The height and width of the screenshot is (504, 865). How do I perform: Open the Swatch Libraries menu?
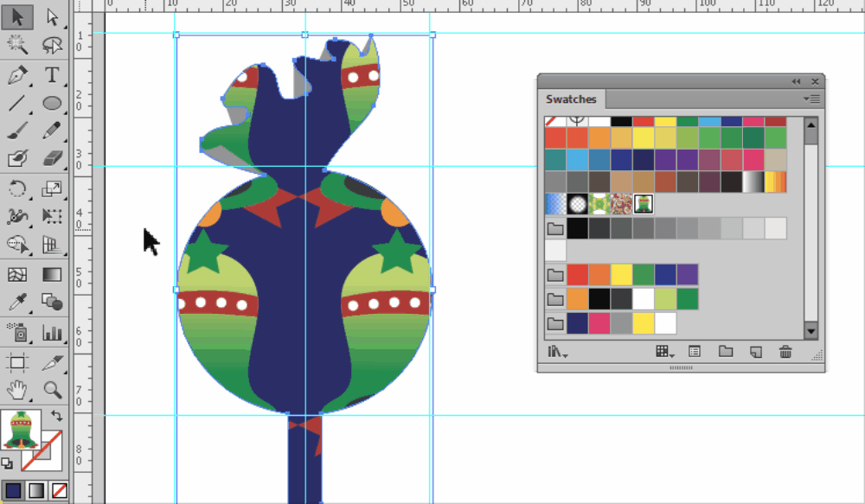[x=557, y=352]
